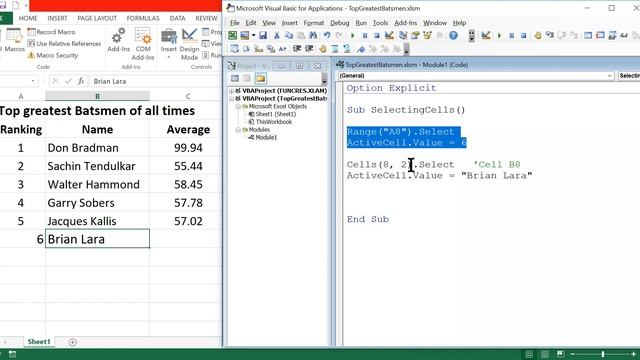Run Sub with standard toolbar green arrow
The width and height of the screenshot is (640, 360).
point(353,36)
